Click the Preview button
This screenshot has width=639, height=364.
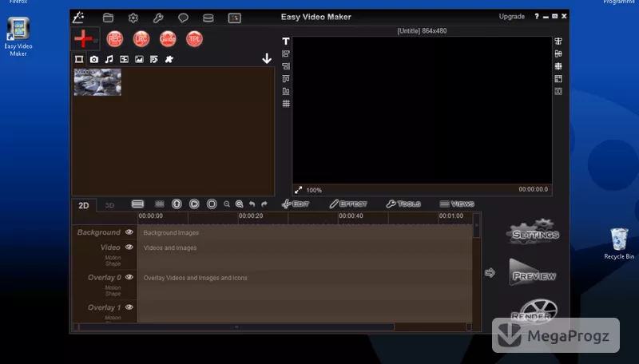pos(533,272)
